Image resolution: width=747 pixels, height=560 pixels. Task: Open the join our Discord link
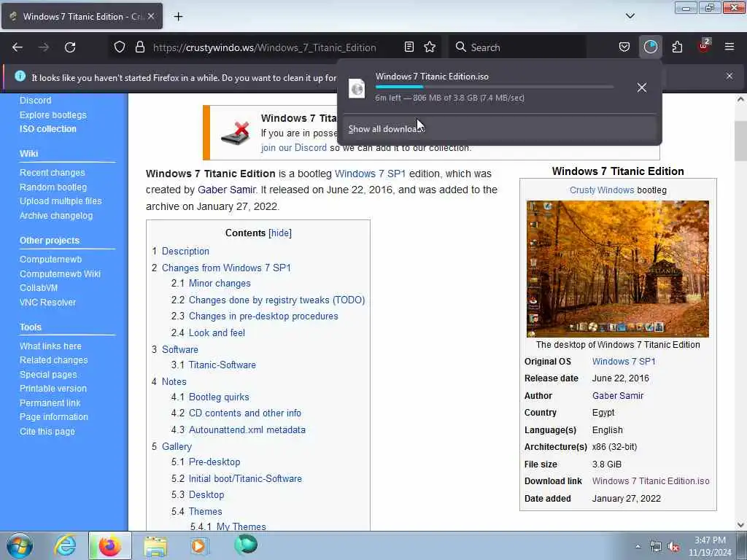294,147
